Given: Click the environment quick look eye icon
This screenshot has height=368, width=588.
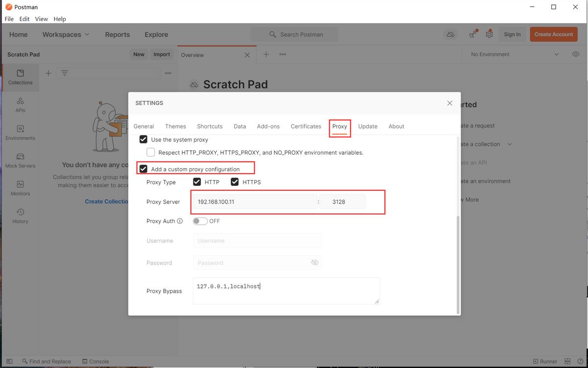Looking at the screenshot, I should pyautogui.click(x=576, y=54).
